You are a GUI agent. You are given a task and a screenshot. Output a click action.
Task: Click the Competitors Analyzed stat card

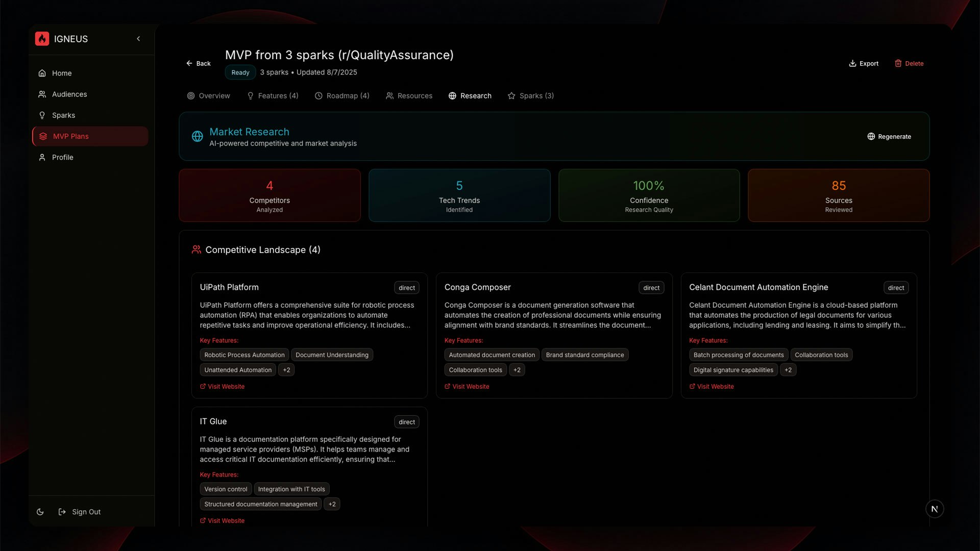269,195
